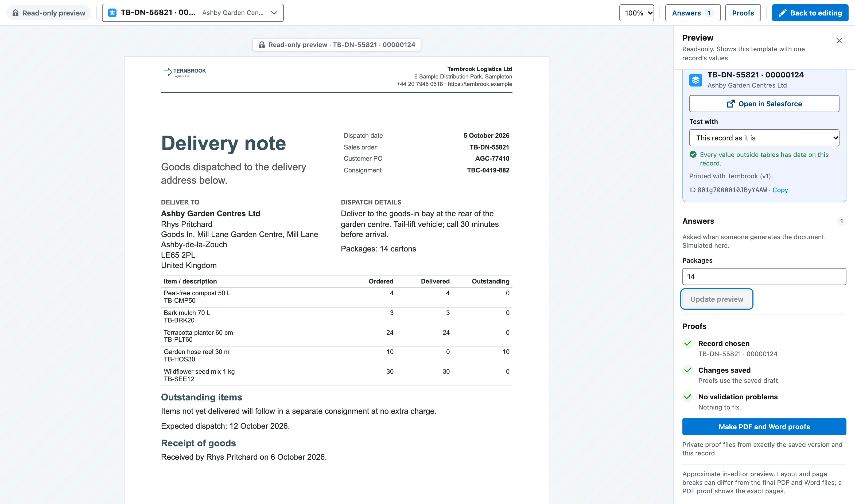Click the lock icon in Read-only preview badge
Viewport: 855px width, 504px height.
click(15, 13)
